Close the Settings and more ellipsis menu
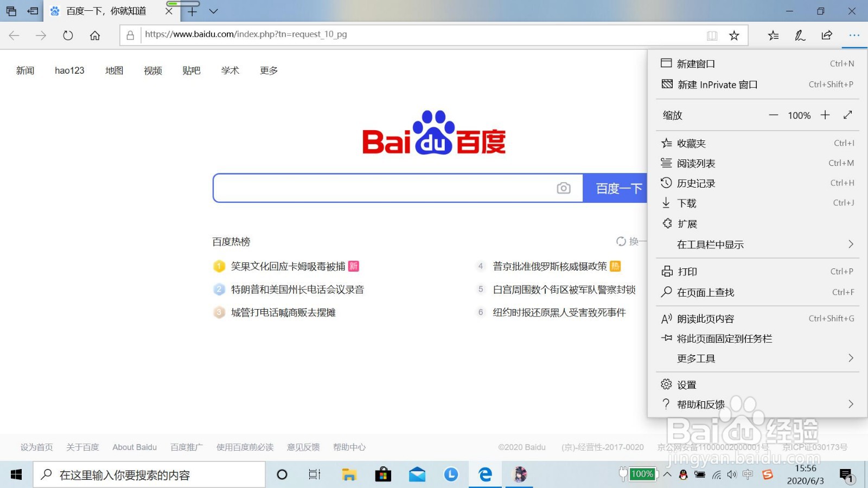868x488 pixels. (854, 35)
